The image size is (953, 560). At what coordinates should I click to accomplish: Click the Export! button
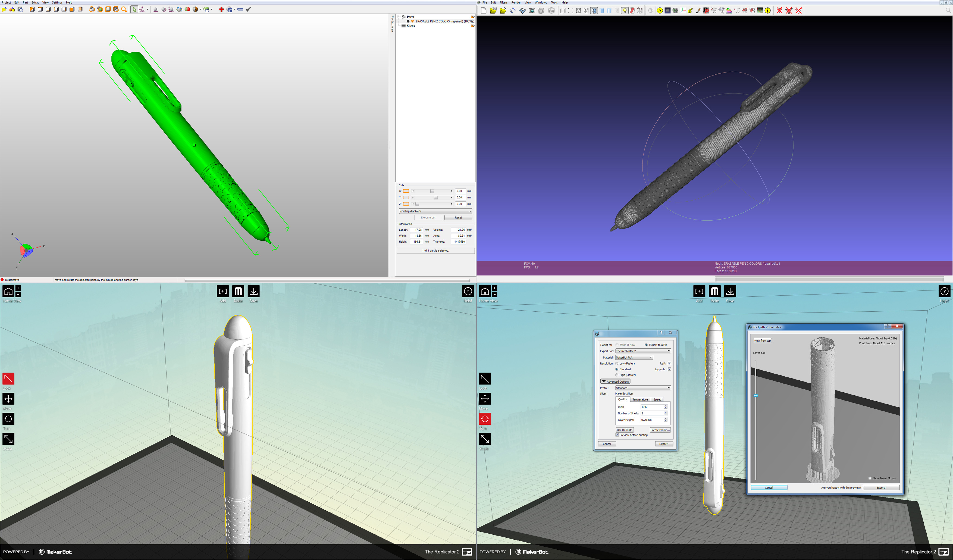[x=664, y=443]
